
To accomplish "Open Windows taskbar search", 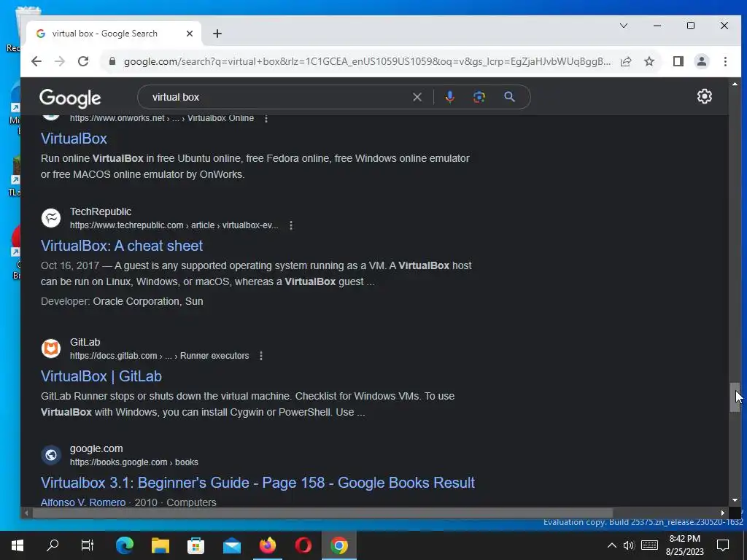I will [53, 545].
